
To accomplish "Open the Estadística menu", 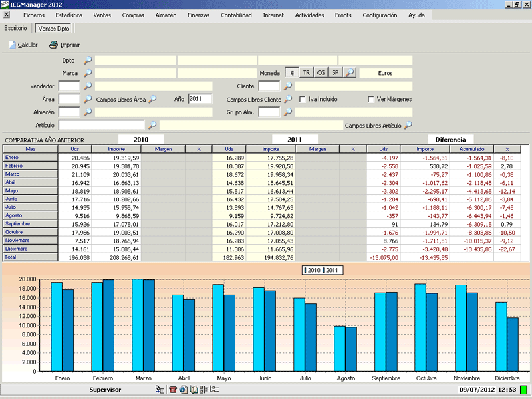I will 69,15.
